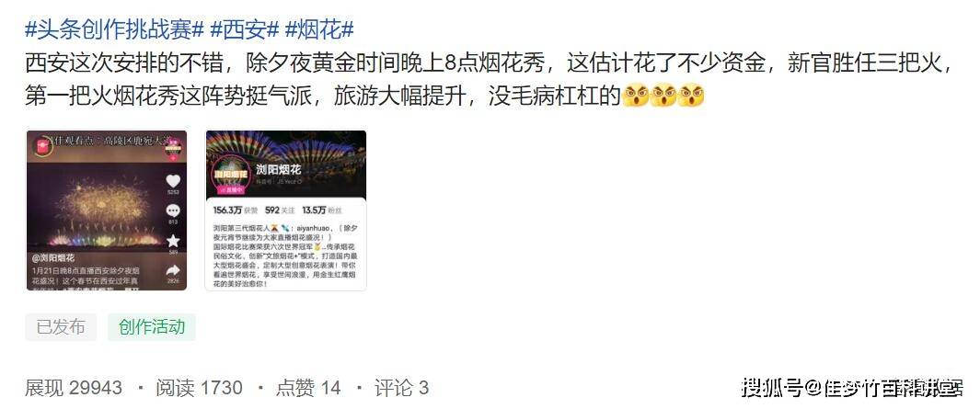Open the #西安# hashtag link

click(244, 29)
